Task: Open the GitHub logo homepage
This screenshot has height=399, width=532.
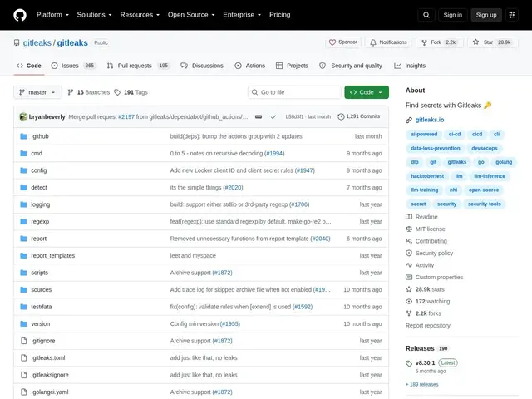Action: pos(20,15)
